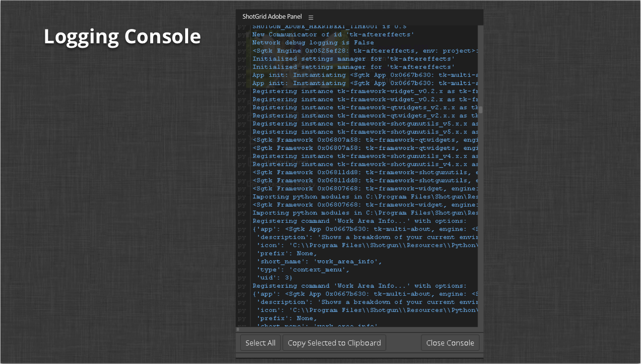Select the ShotGrid Adobe Panel tab title
641x364 pixels.
pyautogui.click(x=272, y=17)
